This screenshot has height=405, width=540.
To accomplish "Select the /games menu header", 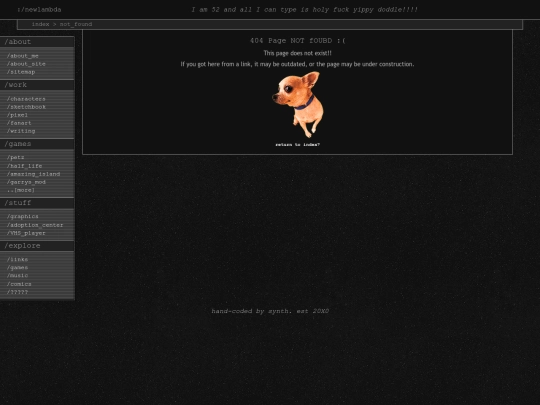I will [x=37, y=144].
